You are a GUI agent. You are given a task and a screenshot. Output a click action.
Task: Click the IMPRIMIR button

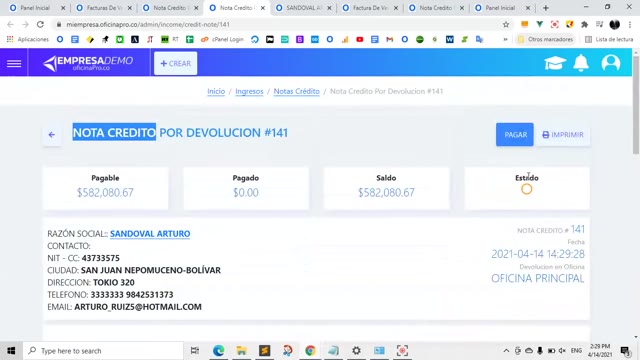(563, 134)
